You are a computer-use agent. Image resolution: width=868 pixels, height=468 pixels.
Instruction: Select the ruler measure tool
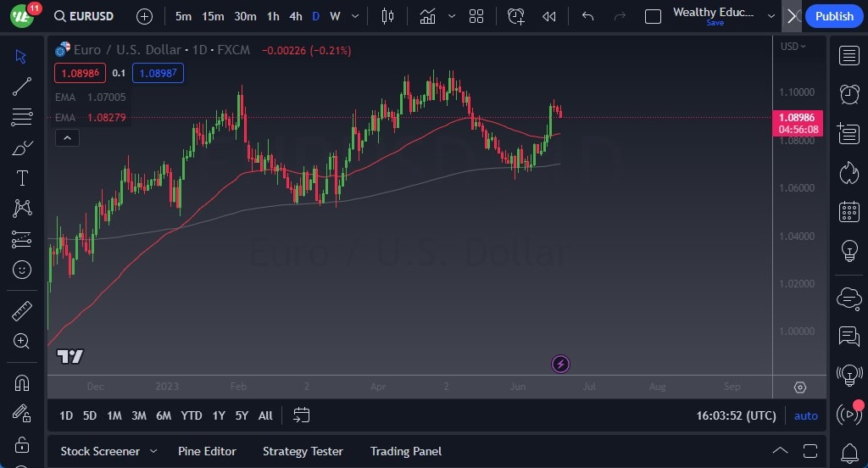(22, 311)
